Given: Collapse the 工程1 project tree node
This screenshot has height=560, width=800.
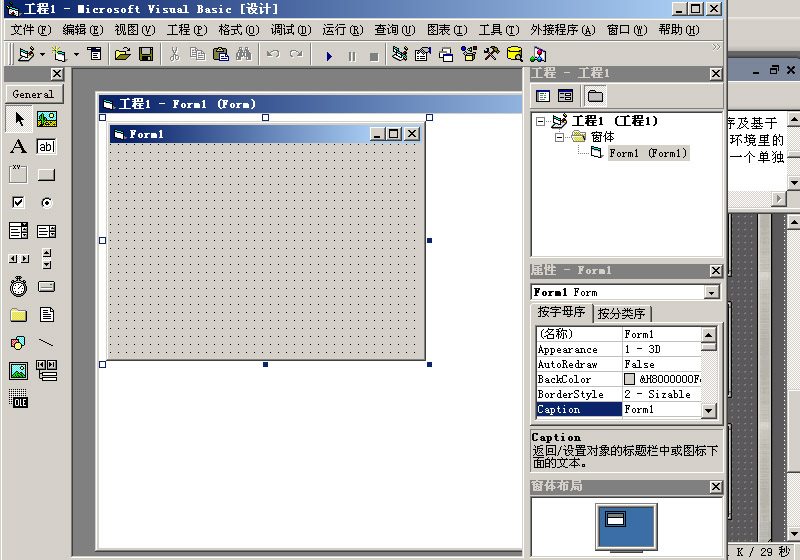Looking at the screenshot, I should [x=540, y=121].
